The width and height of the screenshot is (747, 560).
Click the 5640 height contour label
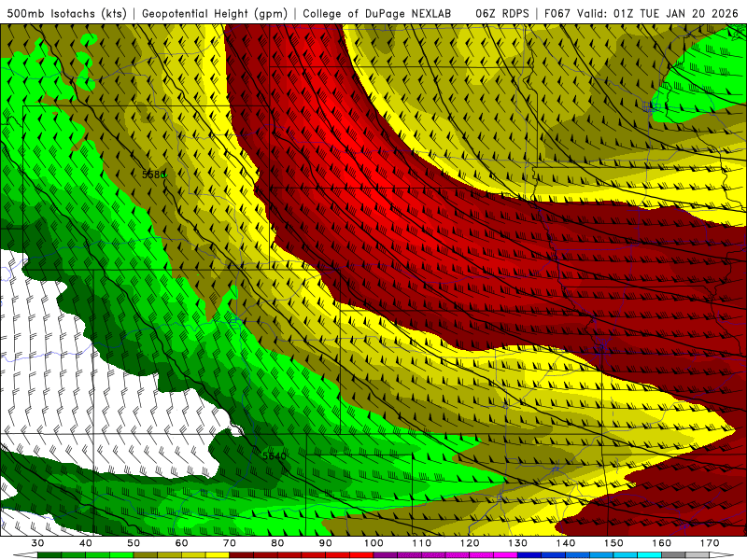click(x=275, y=455)
